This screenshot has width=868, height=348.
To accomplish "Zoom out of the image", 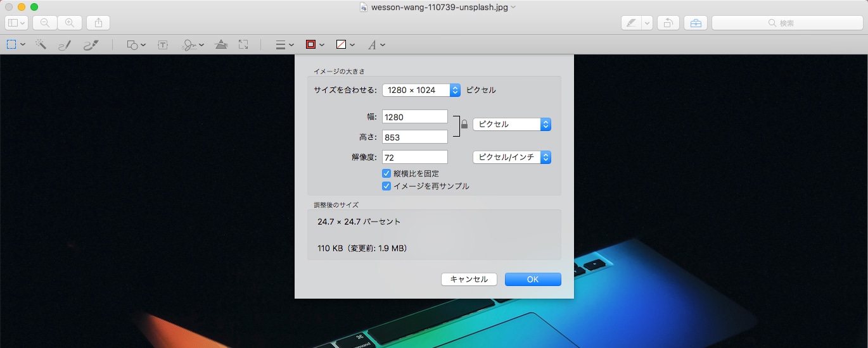I will pyautogui.click(x=45, y=23).
